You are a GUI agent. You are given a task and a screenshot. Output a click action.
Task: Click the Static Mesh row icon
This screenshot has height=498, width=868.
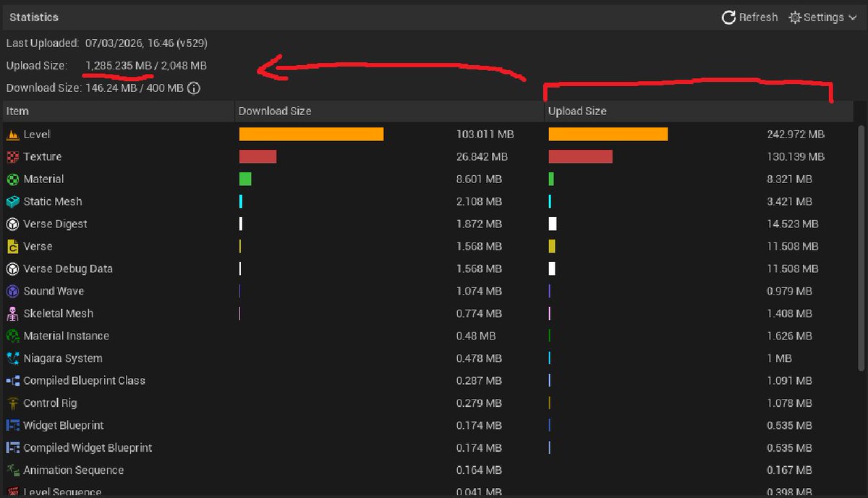point(13,202)
